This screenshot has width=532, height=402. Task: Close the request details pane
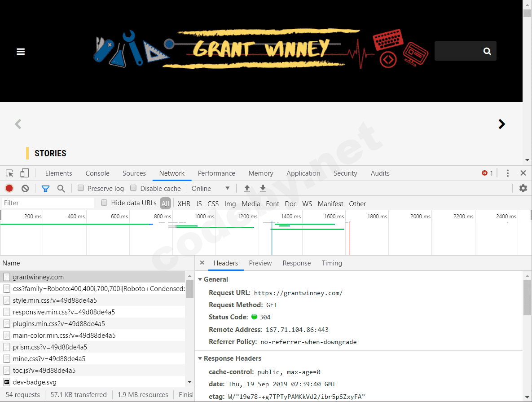click(x=202, y=263)
